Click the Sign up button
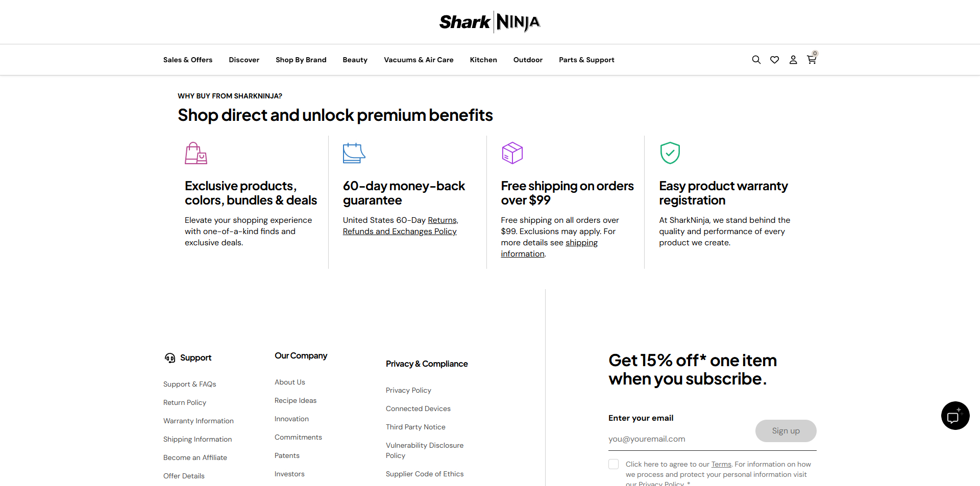 point(786,431)
